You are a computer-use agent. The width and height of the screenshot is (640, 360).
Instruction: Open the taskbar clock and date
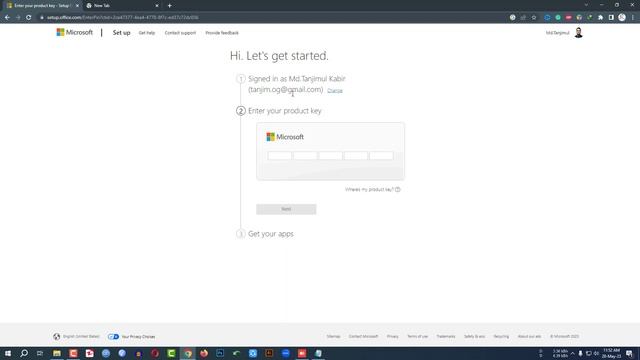[611, 353]
